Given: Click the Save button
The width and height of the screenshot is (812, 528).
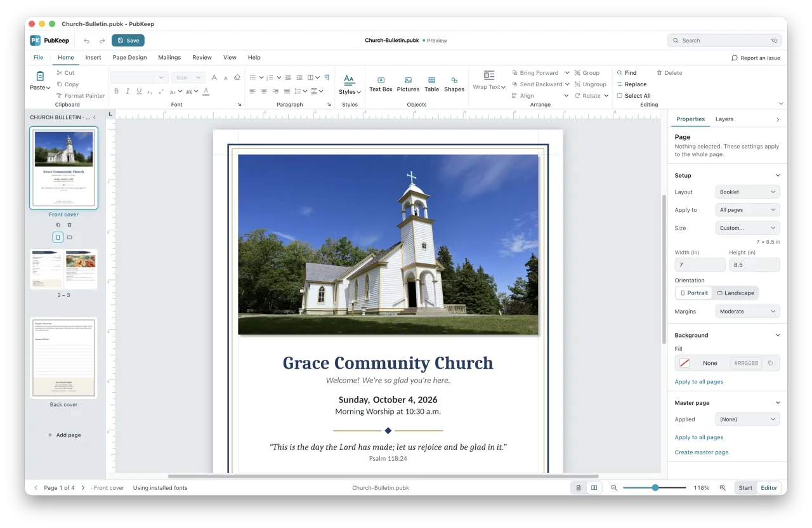Looking at the screenshot, I should pyautogui.click(x=128, y=41).
